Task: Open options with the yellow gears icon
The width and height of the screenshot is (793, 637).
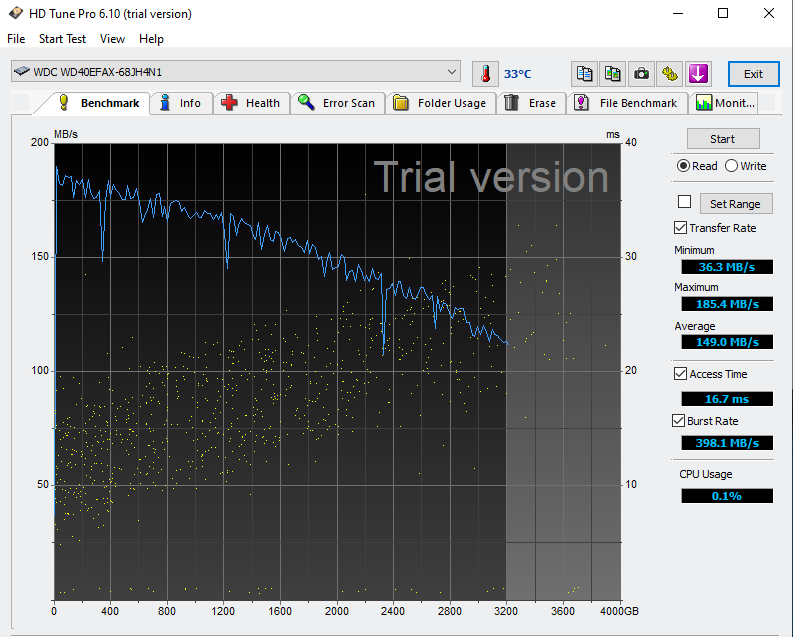Action: click(669, 74)
